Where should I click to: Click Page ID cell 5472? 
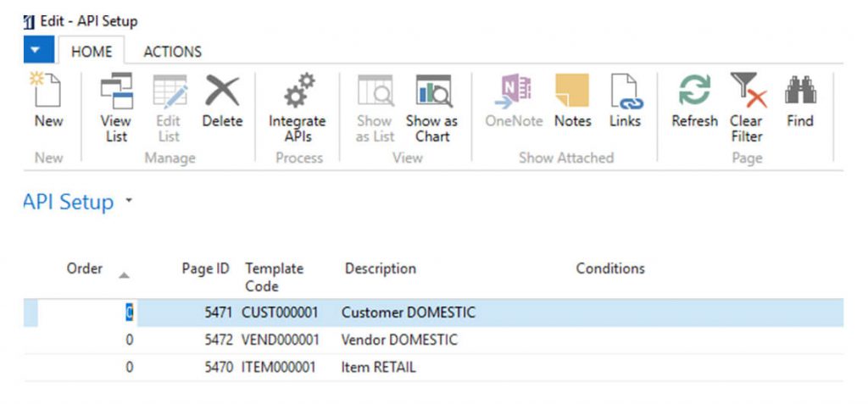(x=219, y=340)
